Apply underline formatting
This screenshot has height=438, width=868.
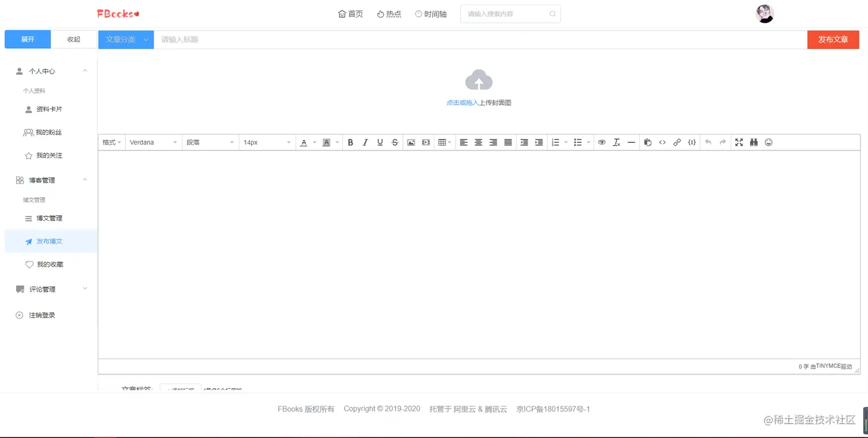click(380, 142)
